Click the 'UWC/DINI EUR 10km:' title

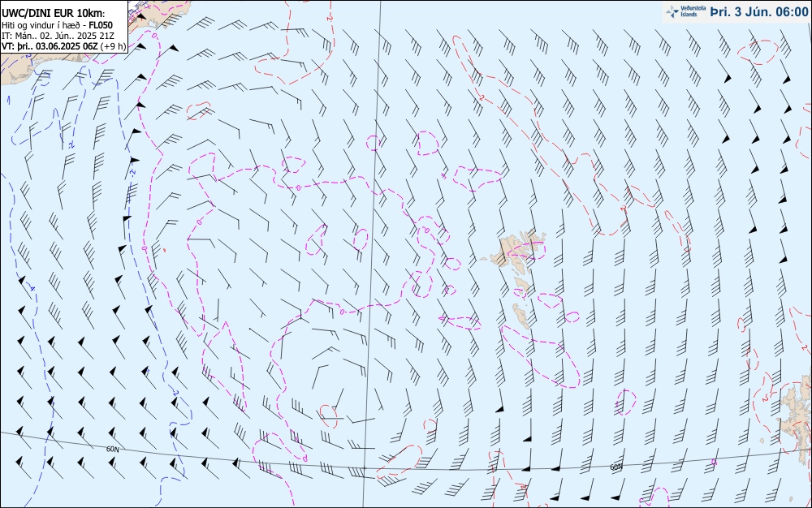point(54,14)
